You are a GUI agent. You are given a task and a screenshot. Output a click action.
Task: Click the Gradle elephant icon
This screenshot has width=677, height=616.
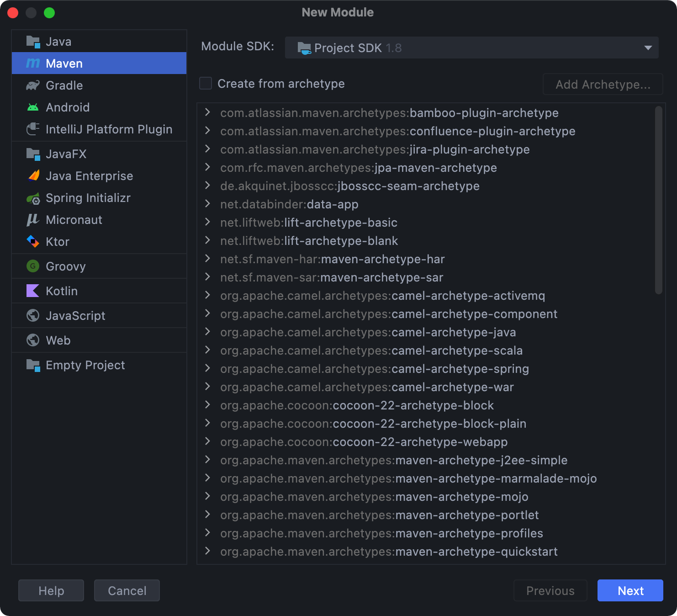tap(33, 85)
